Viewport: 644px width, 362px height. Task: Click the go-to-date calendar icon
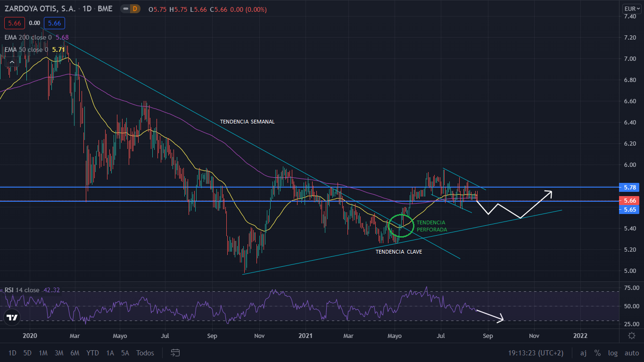point(175,353)
